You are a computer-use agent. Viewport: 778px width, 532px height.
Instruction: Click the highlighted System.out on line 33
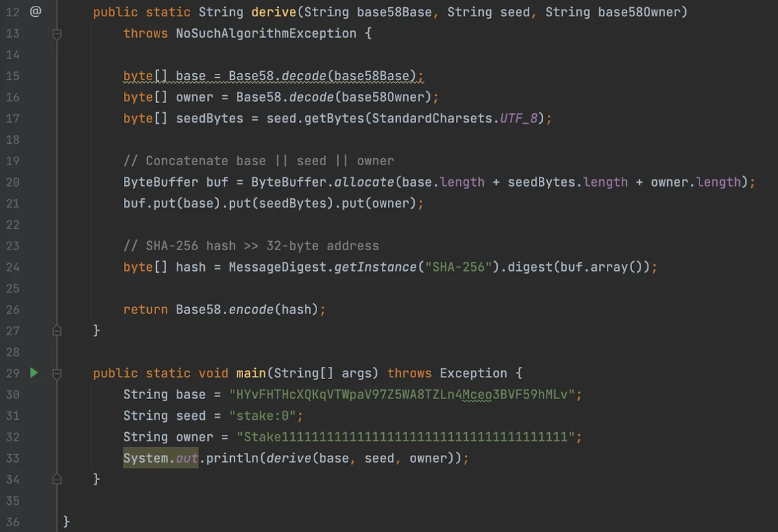pos(160,458)
